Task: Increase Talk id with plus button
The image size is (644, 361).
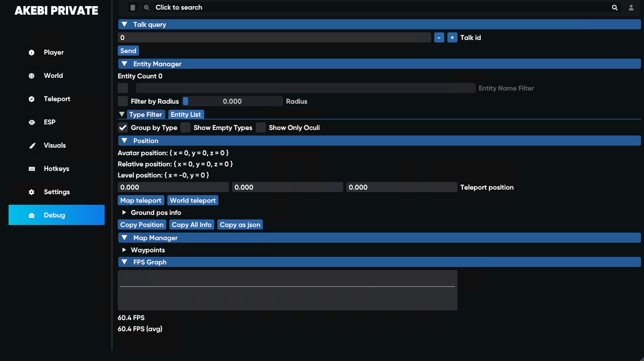Action: click(452, 37)
